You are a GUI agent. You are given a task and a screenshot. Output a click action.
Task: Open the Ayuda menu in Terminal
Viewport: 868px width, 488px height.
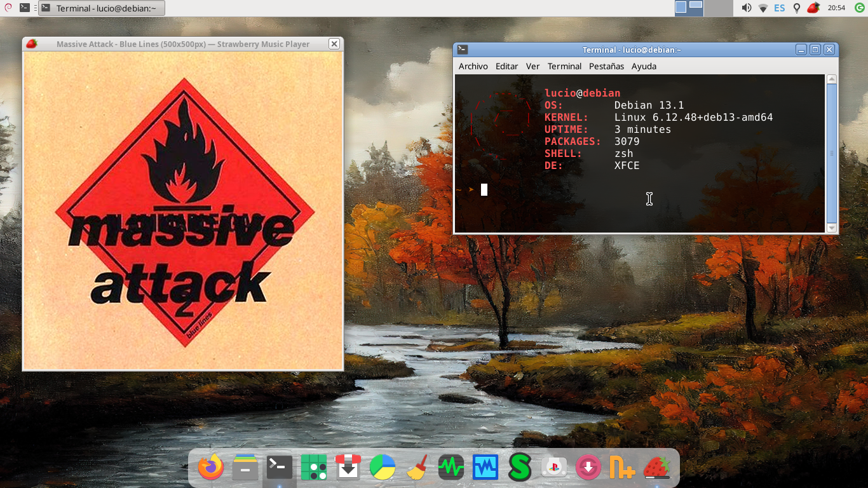tap(644, 66)
